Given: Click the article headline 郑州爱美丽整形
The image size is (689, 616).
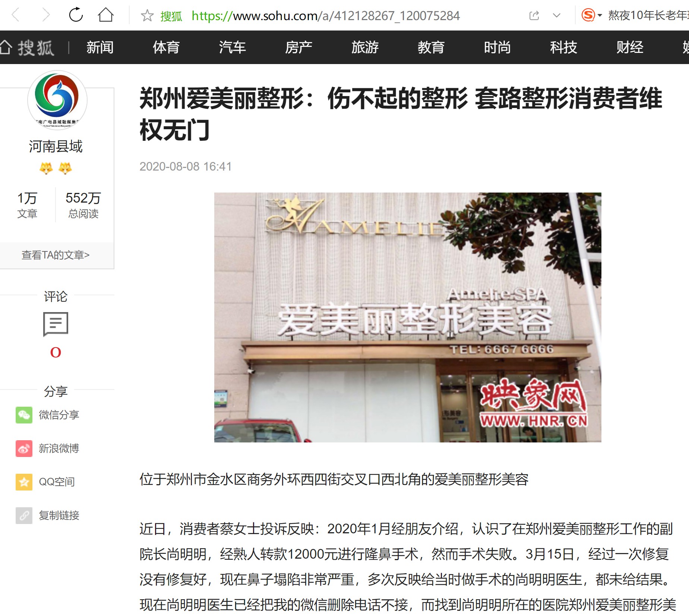Looking at the screenshot, I should point(401,114).
